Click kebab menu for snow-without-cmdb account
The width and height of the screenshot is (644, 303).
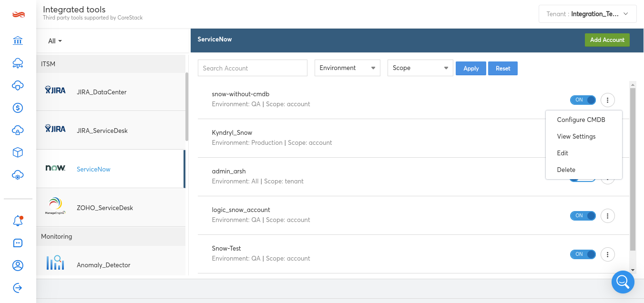[x=608, y=100]
